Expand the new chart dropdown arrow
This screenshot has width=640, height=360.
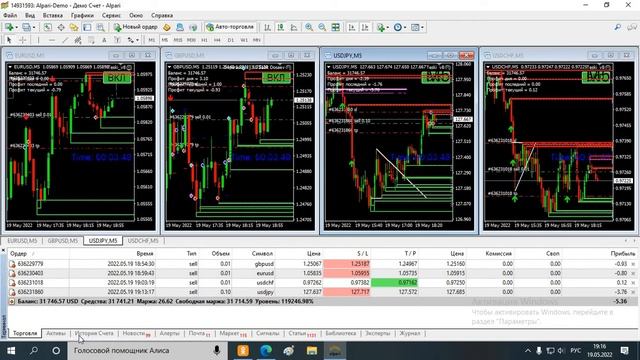click(x=16, y=27)
